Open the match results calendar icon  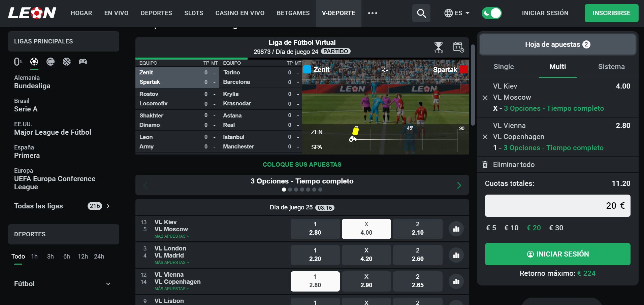pyautogui.click(x=458, y=47)
